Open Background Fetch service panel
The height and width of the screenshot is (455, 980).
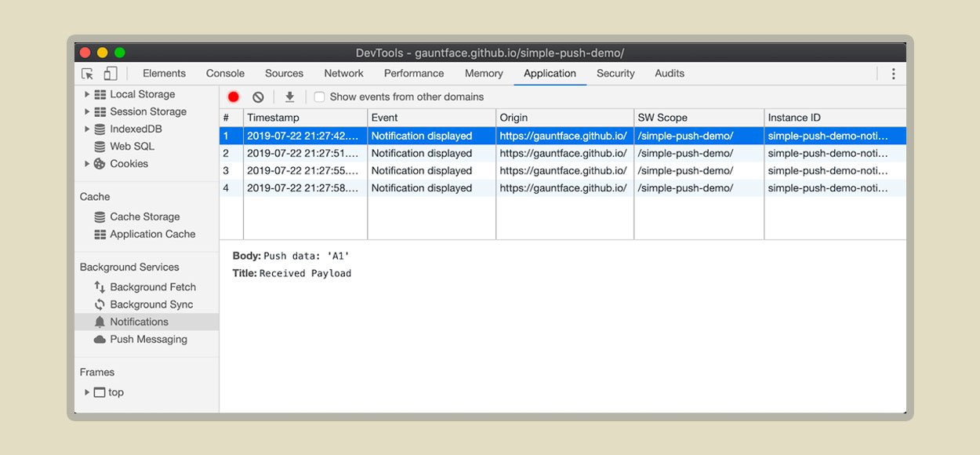click(153, 287)
